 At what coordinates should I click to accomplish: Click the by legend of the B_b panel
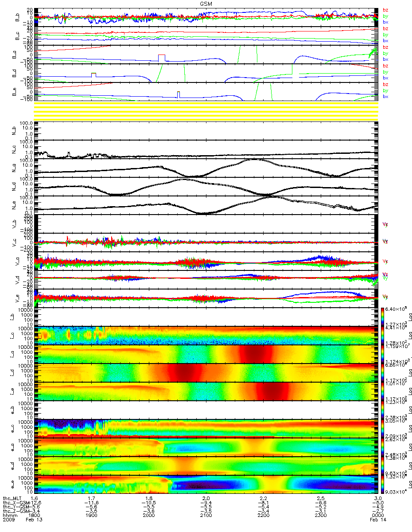(x=385, y=16)
